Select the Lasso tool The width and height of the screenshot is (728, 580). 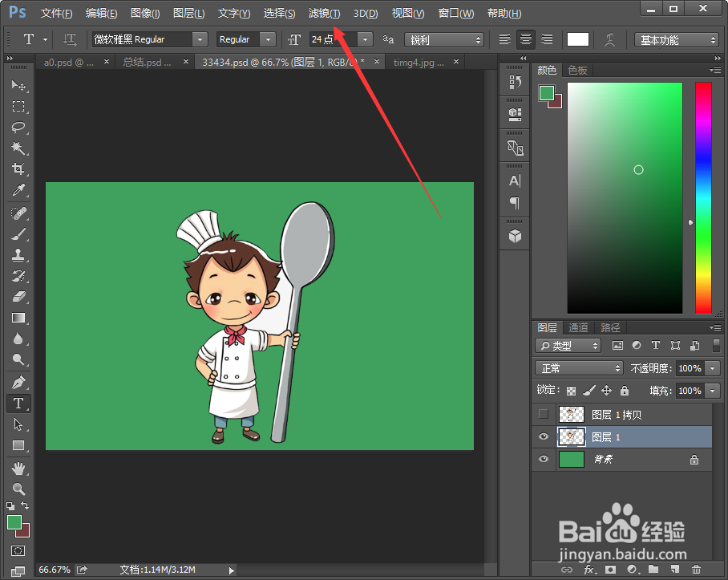point(18,128)
